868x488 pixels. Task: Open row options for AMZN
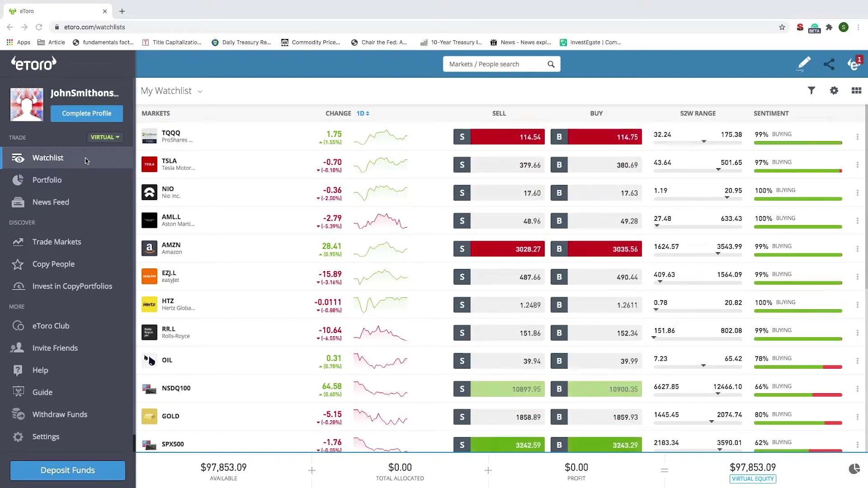[857, 248]
